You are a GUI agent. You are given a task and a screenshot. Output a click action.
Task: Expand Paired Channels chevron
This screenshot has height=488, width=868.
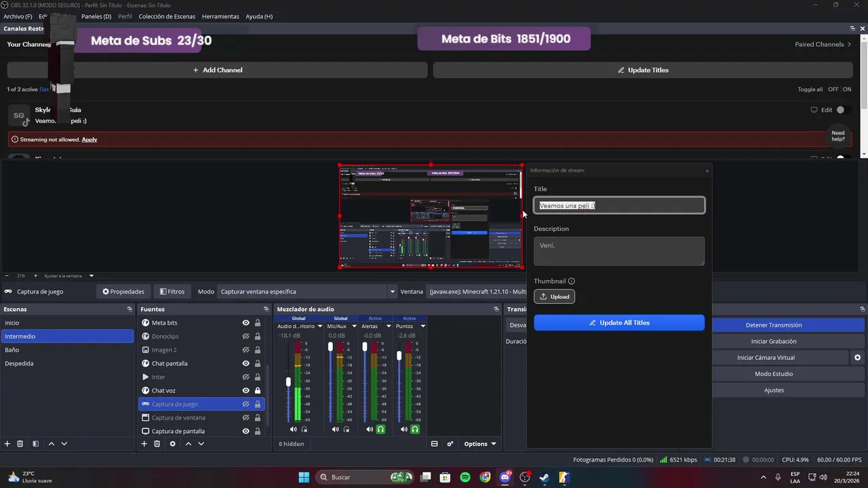click(x=850, y=44)
